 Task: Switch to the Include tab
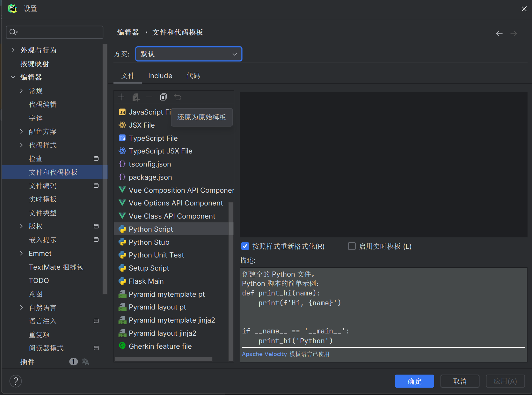(160, 76)
